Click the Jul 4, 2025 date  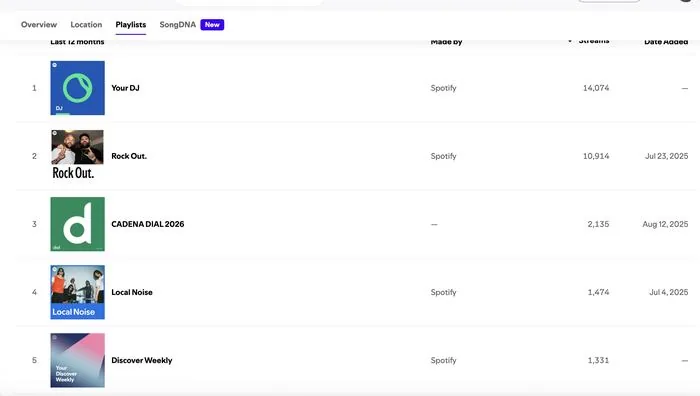click(x=668, y=292)
